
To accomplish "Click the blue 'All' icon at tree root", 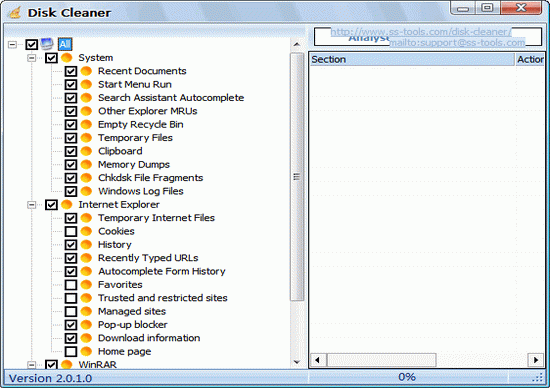I will 65,44.
